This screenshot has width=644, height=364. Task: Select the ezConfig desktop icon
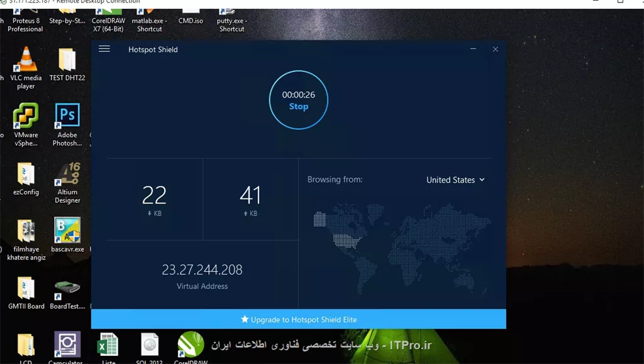tap(26, 179)
